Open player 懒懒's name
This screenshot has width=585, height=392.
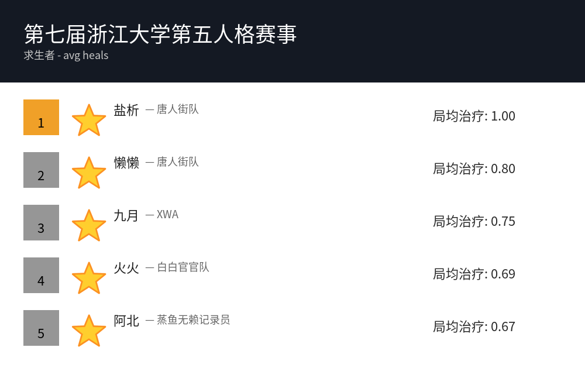tap(126, 163)
